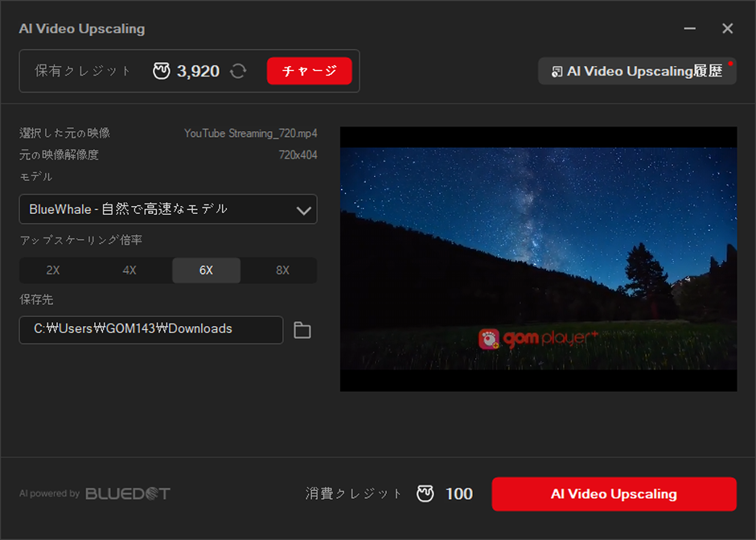This screenshot has height=540, width=756.
Task: Open the save location folder browser icon
Action: 302,330
